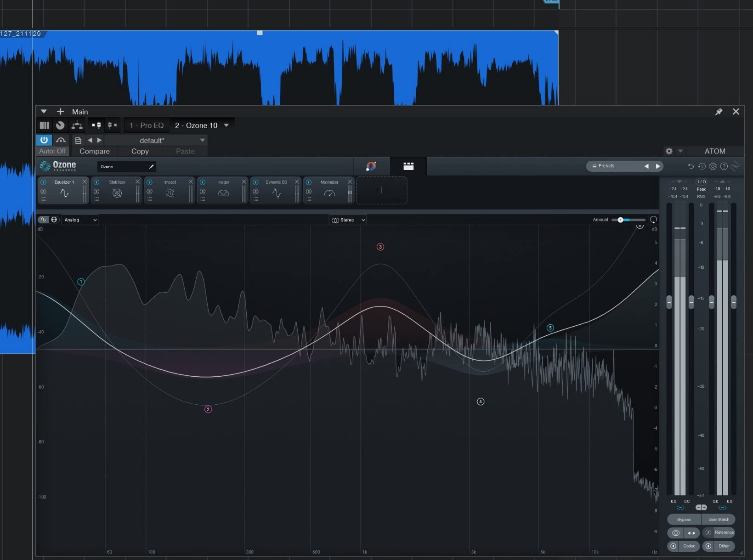The width and height of the screenshot is (753, 560).
Task: Open the Maximizer module gauge icon
Action: pyautogui.click(x=329, y=193)
